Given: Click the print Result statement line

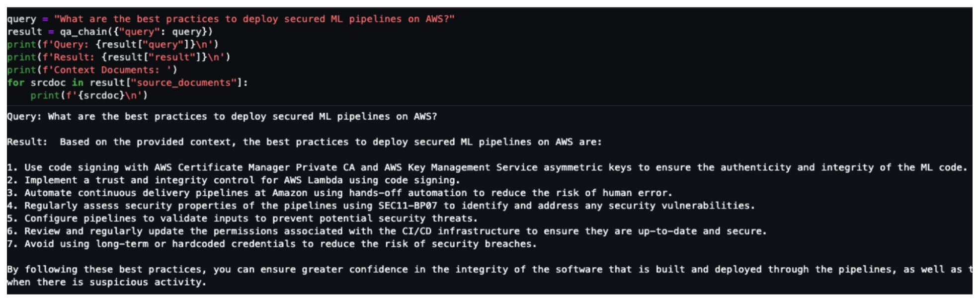Looking at the screenshot, I should 119,57.
